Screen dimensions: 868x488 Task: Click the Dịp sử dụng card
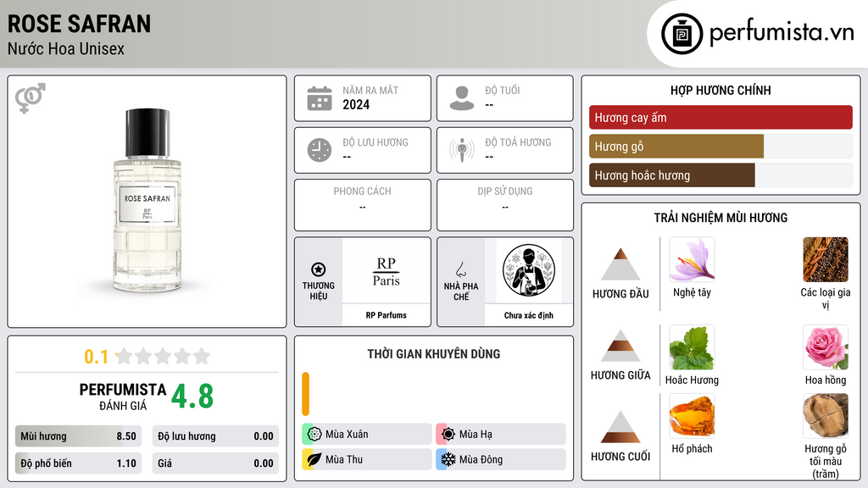(505, 205)
